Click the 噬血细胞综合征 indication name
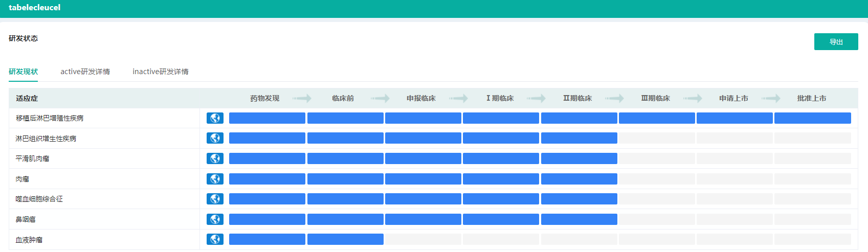The image size is (868, 252). coord(39,199)
